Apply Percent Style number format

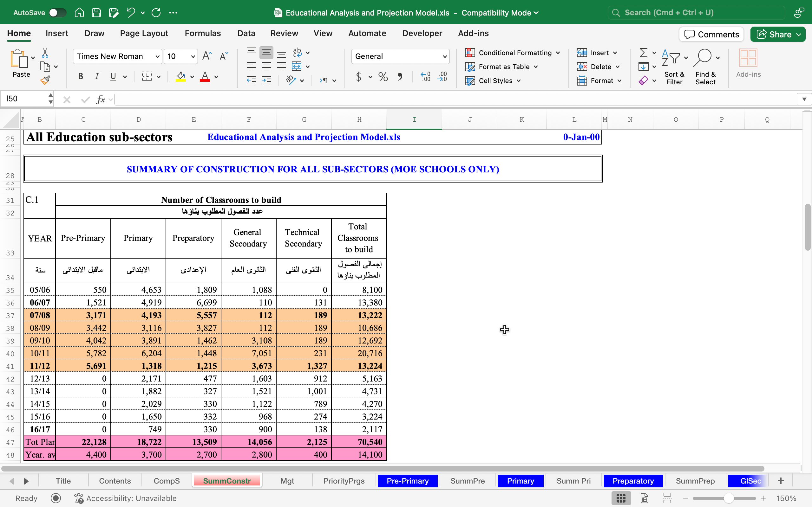(x=383, y=77)
